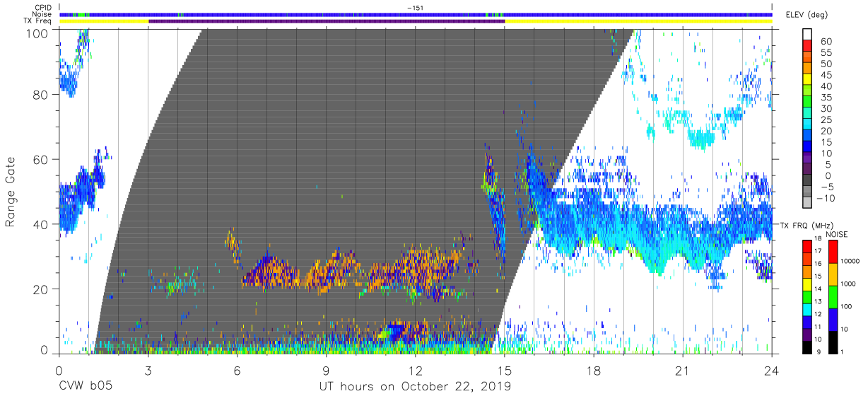Image resolution: width=868 pixels, height=401 pixels.
Task: Click the Range Gate tick label 100
Action: click(x=39, y=33)
